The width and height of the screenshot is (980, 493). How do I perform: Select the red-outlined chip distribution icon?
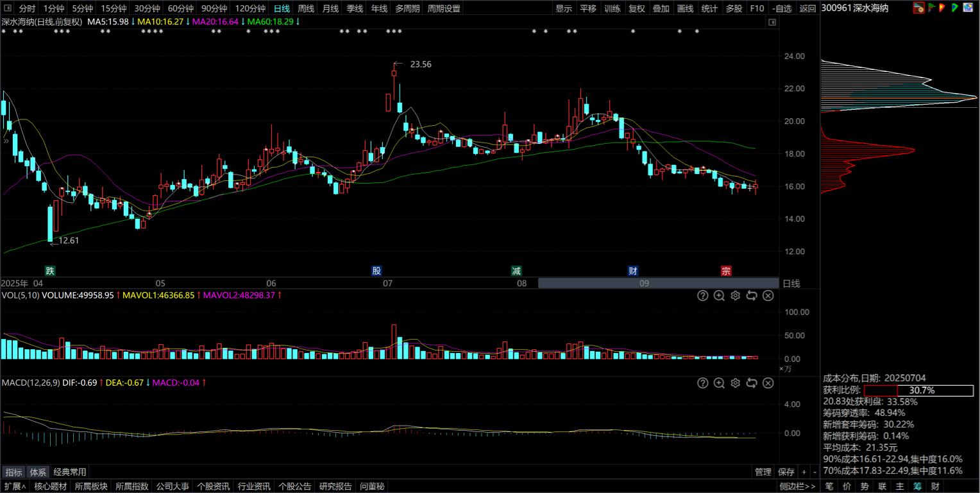[919, 8]
